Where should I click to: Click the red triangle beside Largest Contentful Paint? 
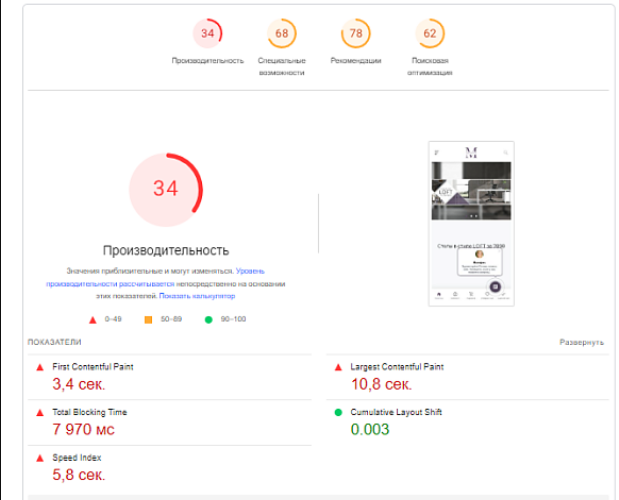coord(338,367)
